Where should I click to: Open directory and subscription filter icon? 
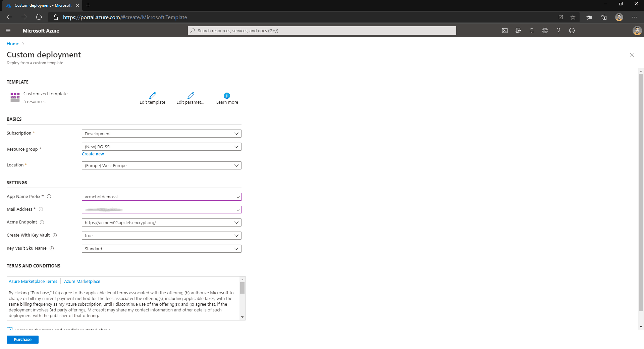tap(518, 31)
